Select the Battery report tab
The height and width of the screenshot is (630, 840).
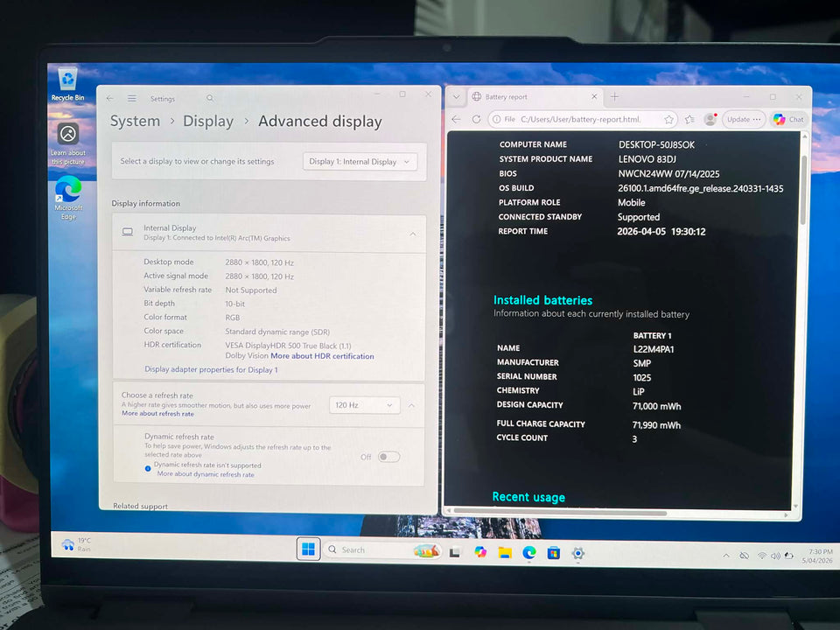click(x=534, y=97)
